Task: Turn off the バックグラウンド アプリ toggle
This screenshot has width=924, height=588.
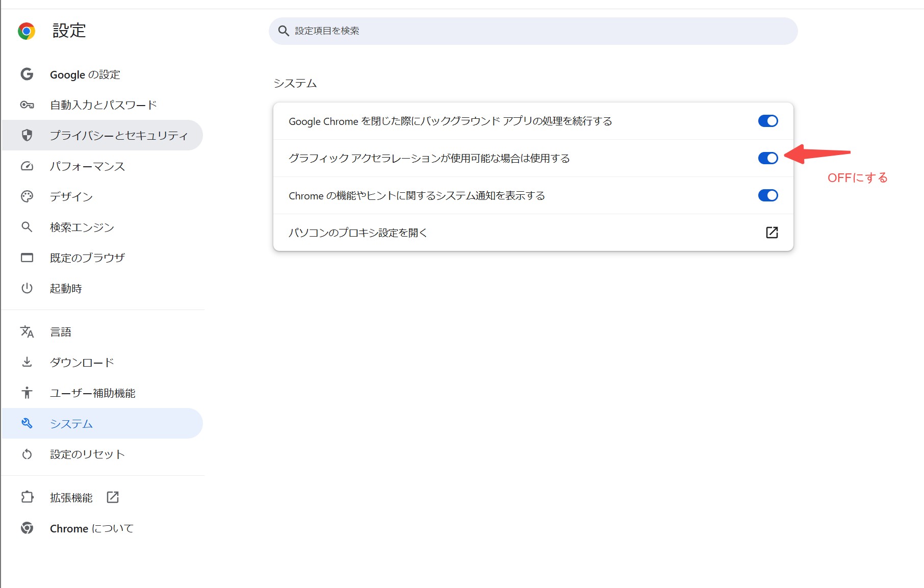Action: click(768, 121)
